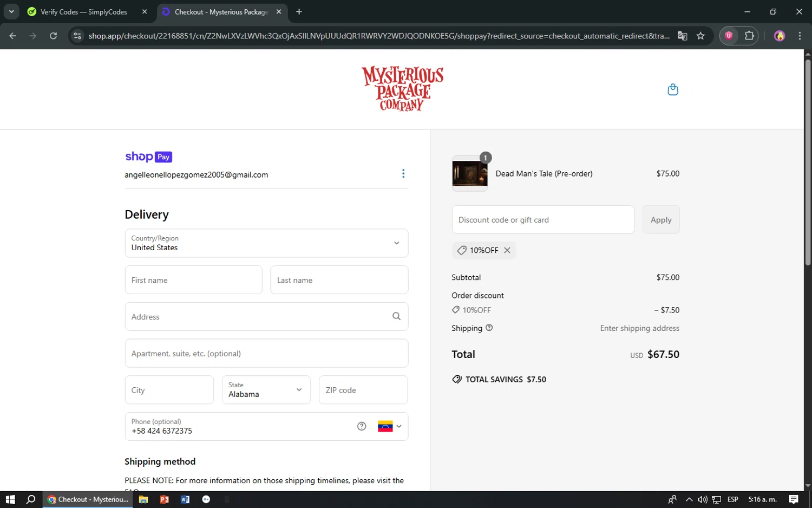Launch Word from taskbar
This screenshot has height=508, width=812.
[x=185, y=499]
